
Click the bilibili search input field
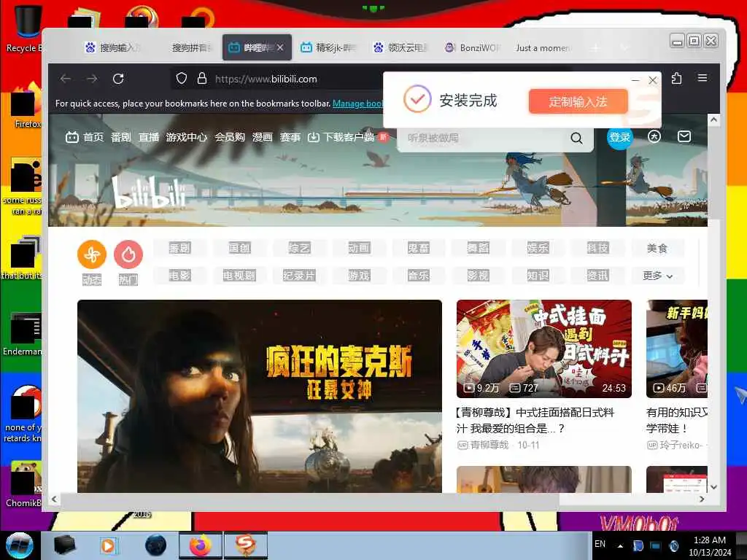coord(486,138)
